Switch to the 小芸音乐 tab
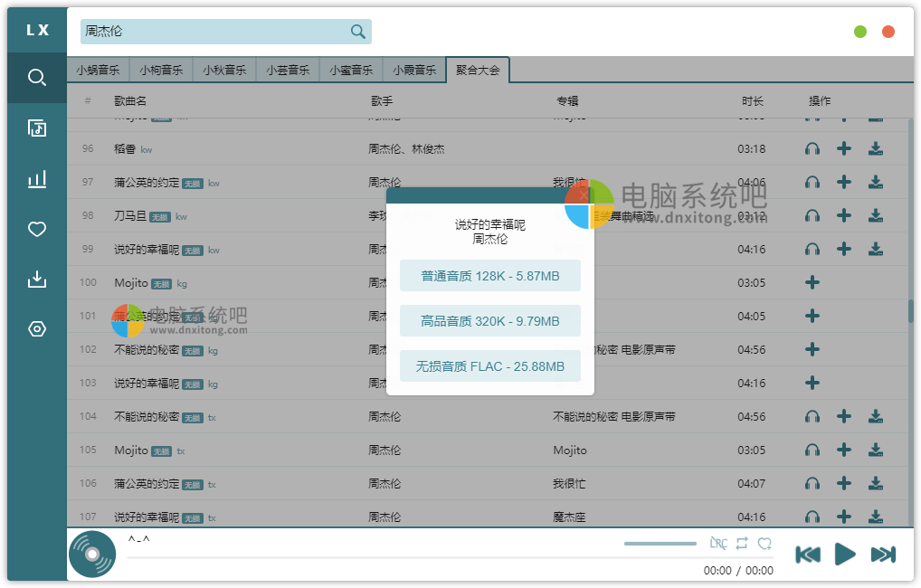This screenshot has width=921, height=588. [x=288, y=70]
